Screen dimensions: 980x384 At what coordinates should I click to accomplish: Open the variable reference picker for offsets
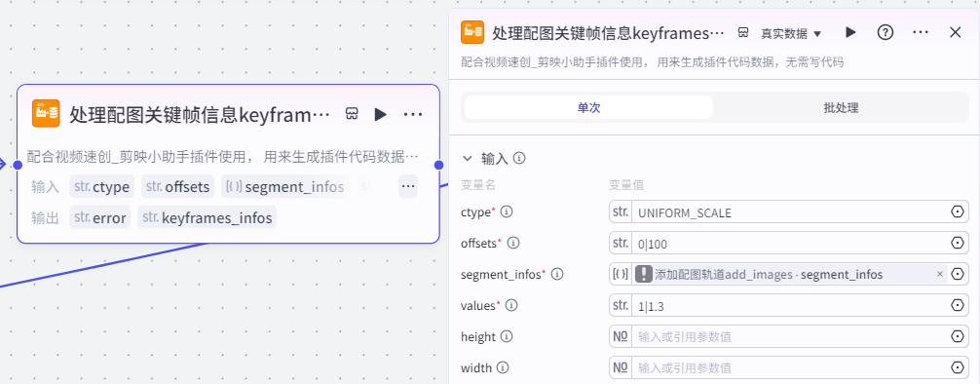[x=958, y=244]
